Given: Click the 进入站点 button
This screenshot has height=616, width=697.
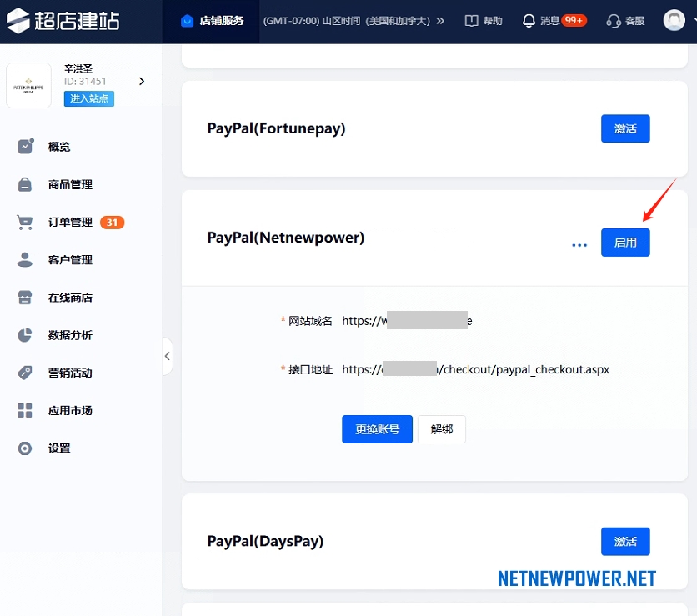Looking at the screenshot, I should point(89,98).
